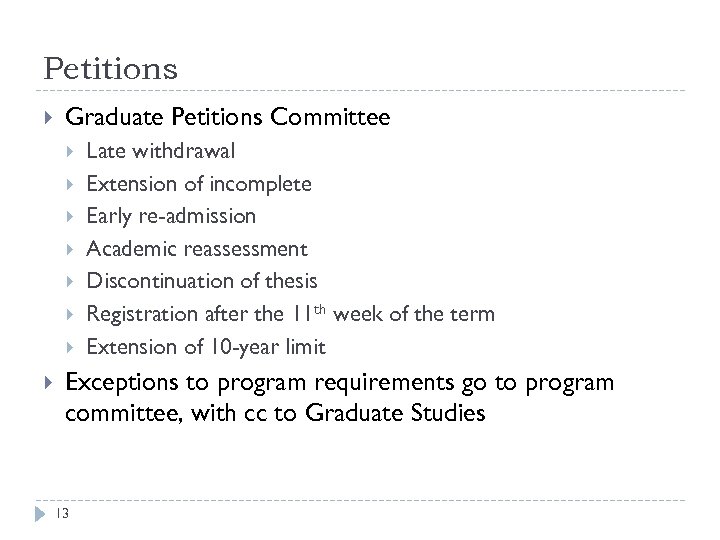Click the slide number 13
The width and height of the screenshot is (720, 540).
(61, 513)
